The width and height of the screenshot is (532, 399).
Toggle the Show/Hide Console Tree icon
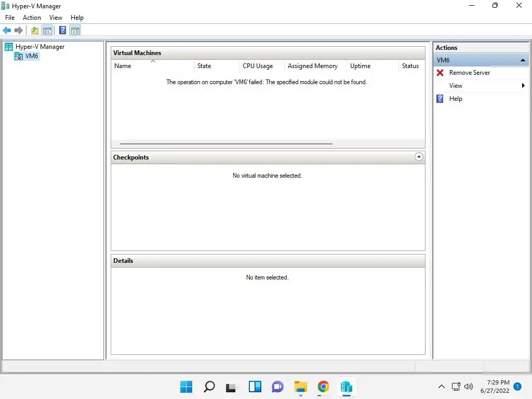[47, 31]
